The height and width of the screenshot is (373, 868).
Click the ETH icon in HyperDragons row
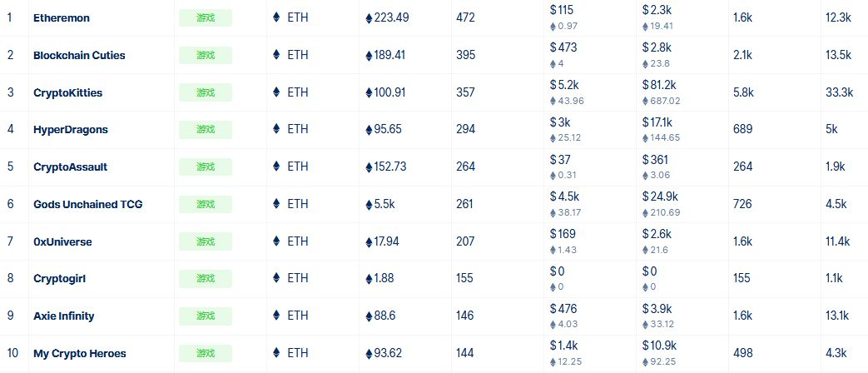[x=277, y=129]
